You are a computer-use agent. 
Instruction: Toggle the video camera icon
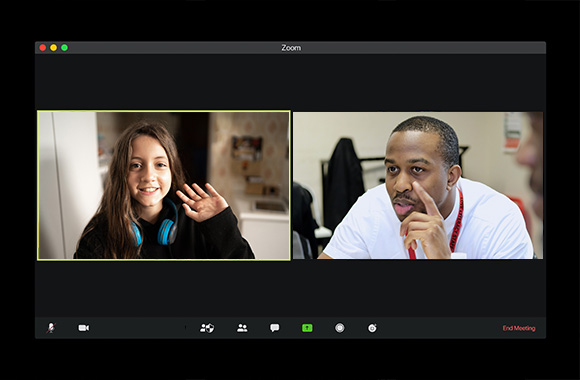click(83, 328)
